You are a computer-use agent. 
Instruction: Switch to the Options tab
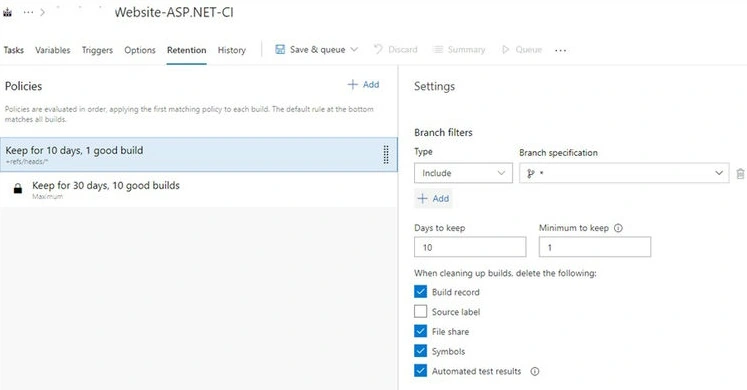(x=140, y=50)
